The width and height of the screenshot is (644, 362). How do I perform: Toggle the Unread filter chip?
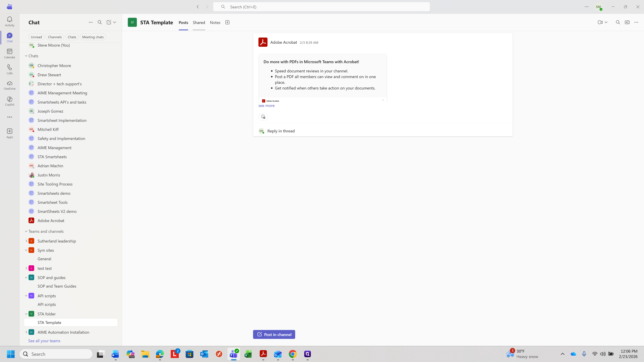pos(36,37)
